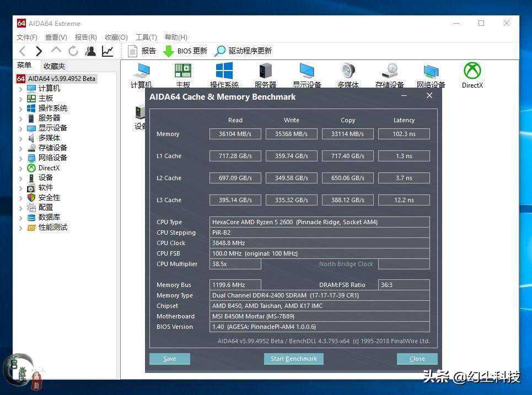Click the Start Benchmark button
The height and width of the screenshot is (395, 532).
pyautogui.click(x=293, y=359)
